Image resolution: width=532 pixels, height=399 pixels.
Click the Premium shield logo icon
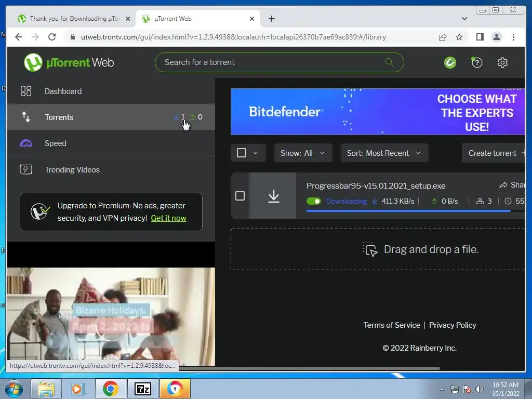pos(39,212)
